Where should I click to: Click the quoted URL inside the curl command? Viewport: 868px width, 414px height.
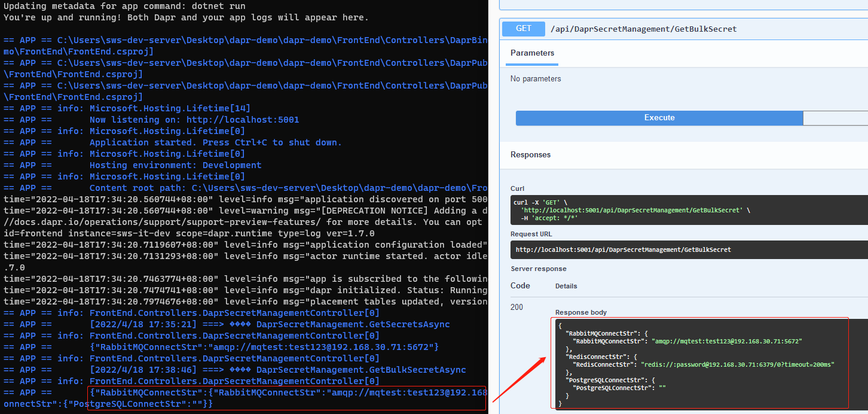(632, 210)
